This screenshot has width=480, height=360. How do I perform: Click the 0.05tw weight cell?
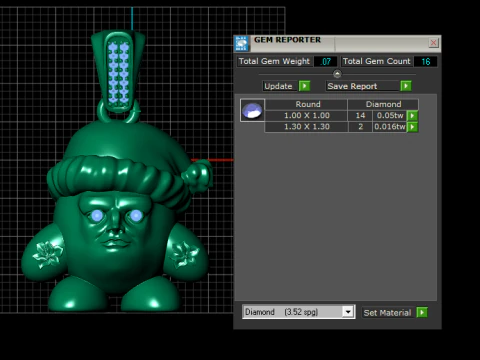pyautogui.click(x=390, y=116)
